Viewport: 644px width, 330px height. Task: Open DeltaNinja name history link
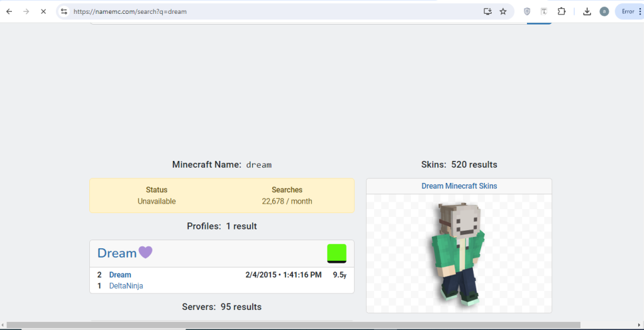coord(126,286)
